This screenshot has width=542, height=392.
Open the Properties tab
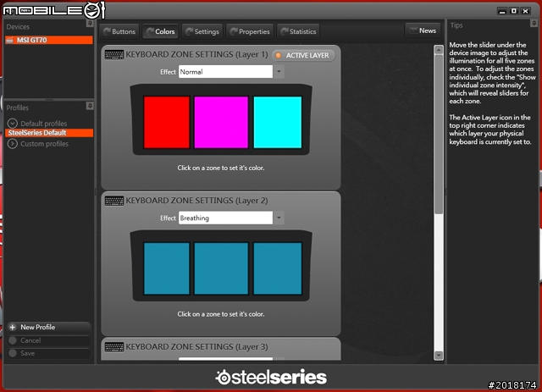point(250,31)
